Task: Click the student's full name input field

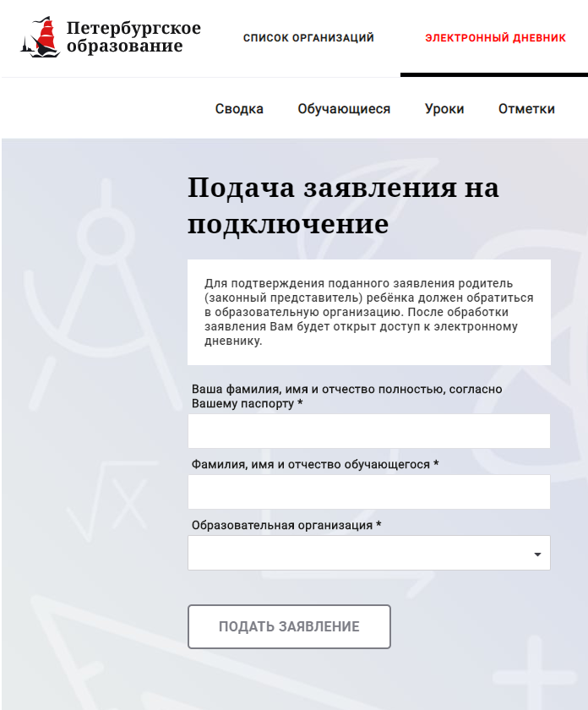Action: point(368,492)
